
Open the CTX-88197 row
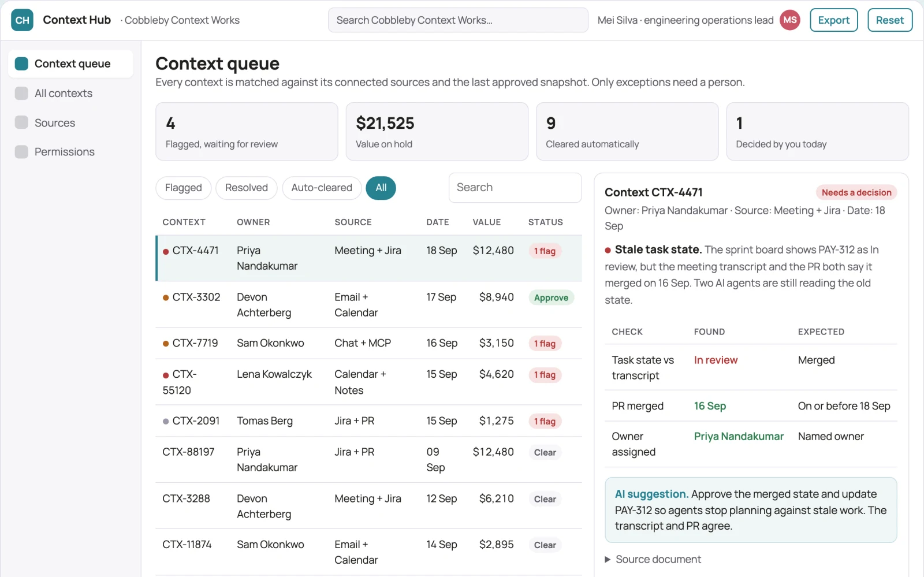click(369, 460)
